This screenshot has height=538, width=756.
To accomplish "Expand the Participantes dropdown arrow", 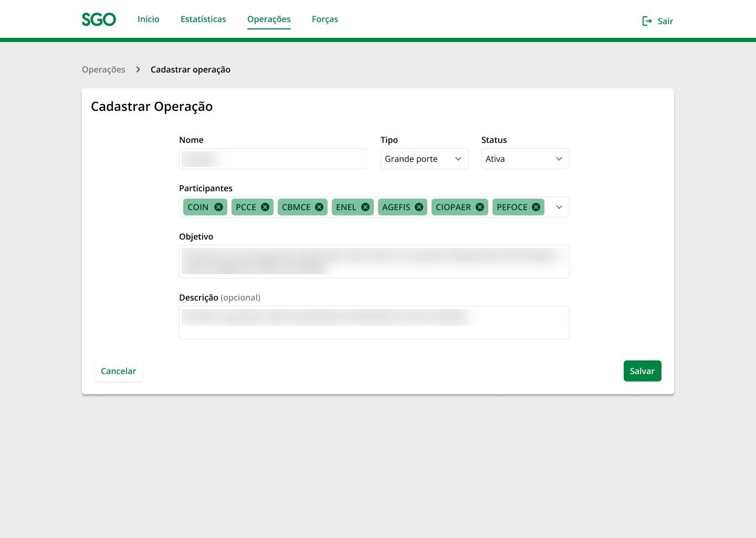I will point(559,207).
